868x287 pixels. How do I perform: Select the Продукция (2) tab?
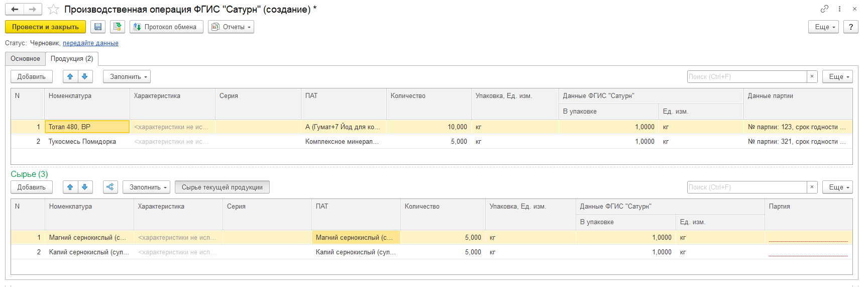tap(72, 59)
